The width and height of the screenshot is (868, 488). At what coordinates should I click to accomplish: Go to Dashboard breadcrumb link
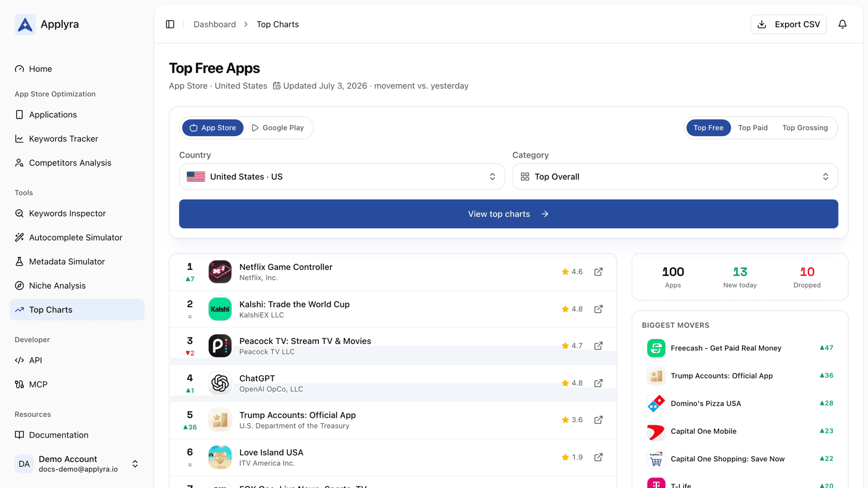pyautogui.click(x=215, y=24)
